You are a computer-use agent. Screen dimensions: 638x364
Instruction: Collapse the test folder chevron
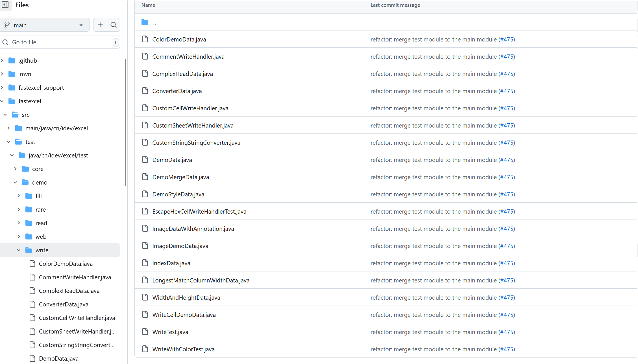(8, 142)
